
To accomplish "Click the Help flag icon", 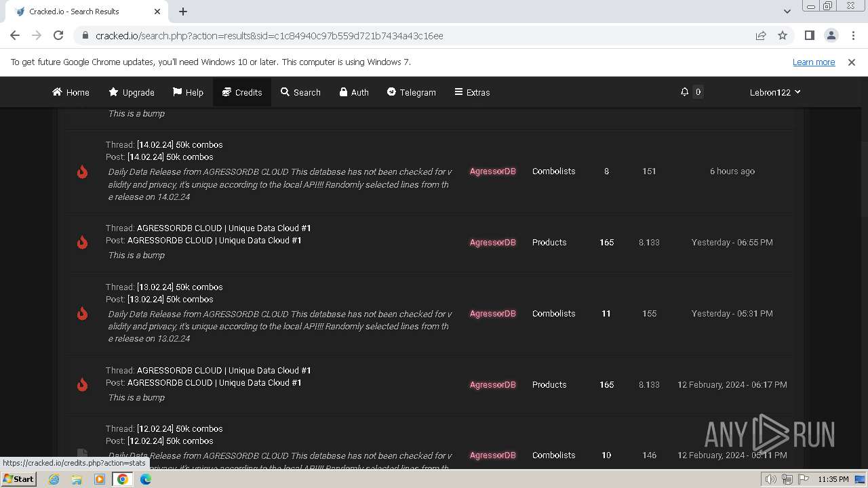I will click(177, 92).
